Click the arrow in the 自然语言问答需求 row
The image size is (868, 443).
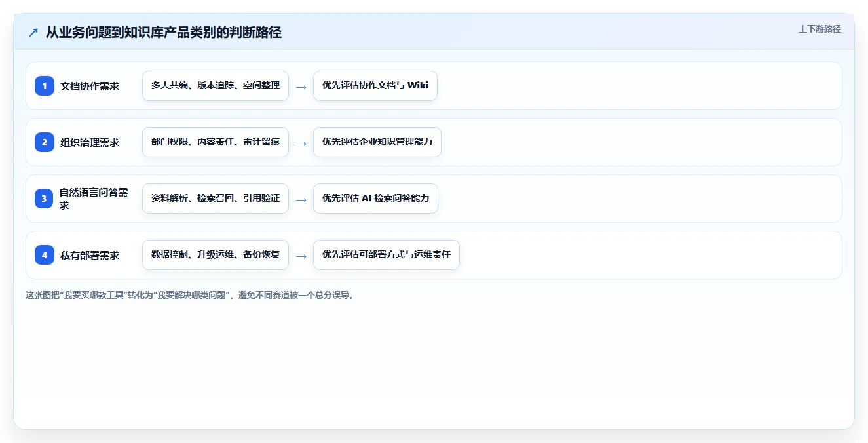coord(301,199)
